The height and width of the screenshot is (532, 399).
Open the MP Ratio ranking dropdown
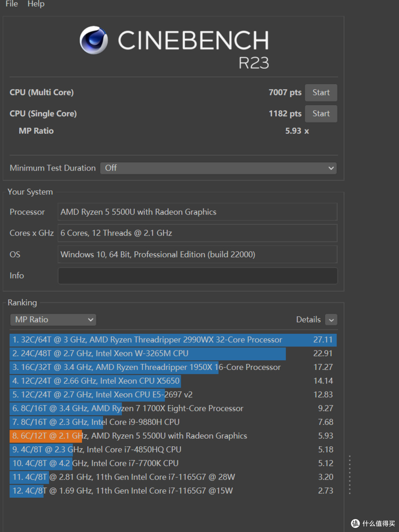click(53, 320)
